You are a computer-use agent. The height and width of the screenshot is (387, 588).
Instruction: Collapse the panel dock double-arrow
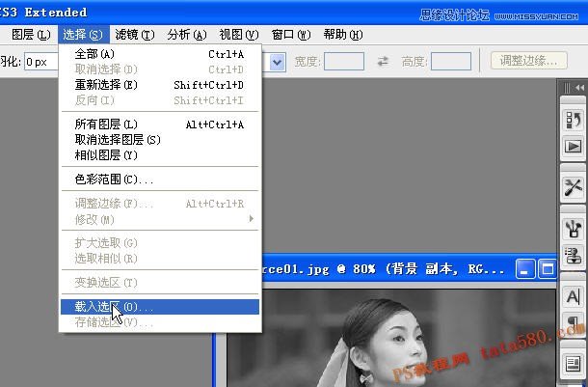579,88
